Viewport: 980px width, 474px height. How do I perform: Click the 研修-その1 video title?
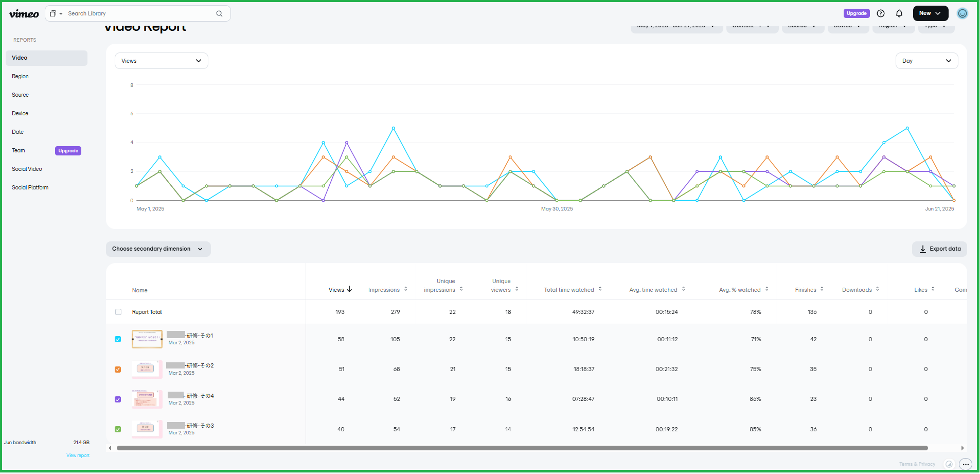pos(190,336)
